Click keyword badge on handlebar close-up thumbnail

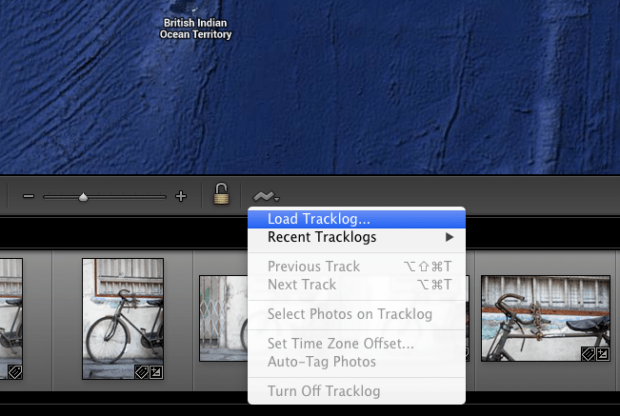coord(588,354)
